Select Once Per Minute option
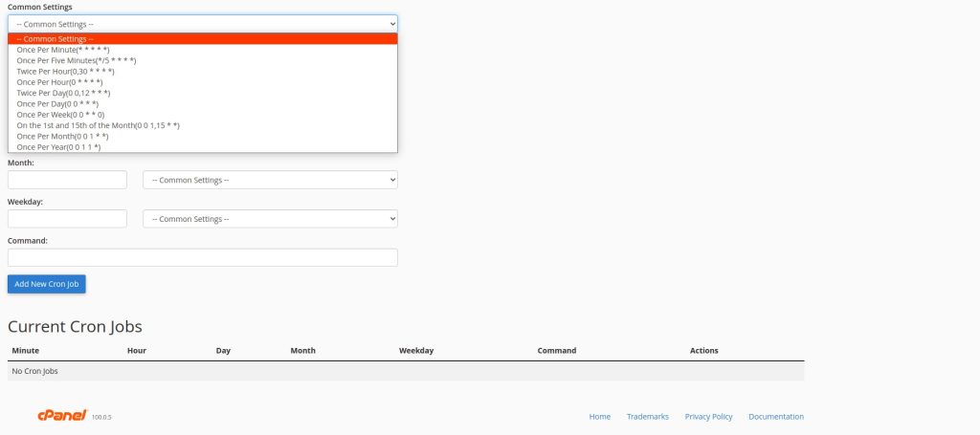The height and width of the screenshot is (435, 980). [x=63, y=50]
